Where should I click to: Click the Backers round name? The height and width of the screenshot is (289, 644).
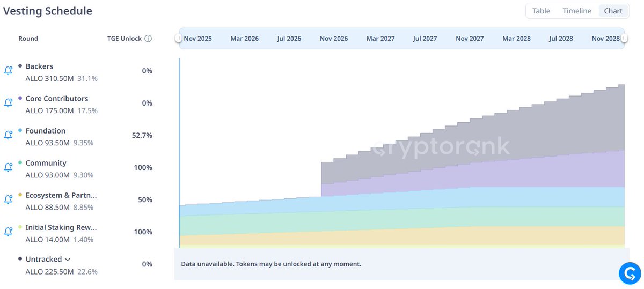coord(39,66)
